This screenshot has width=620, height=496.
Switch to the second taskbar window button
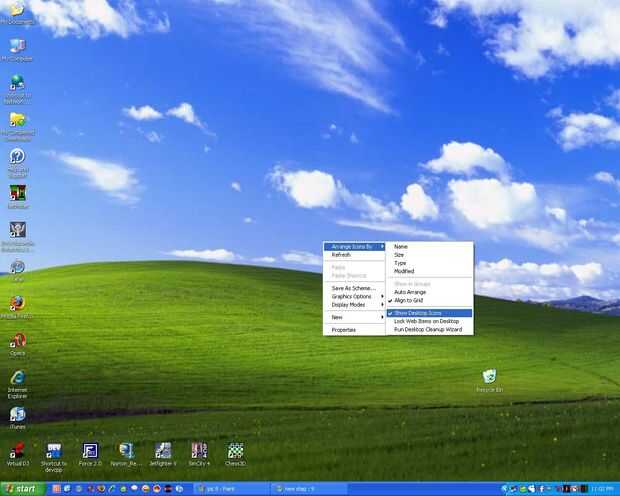[x=309, y=489]
